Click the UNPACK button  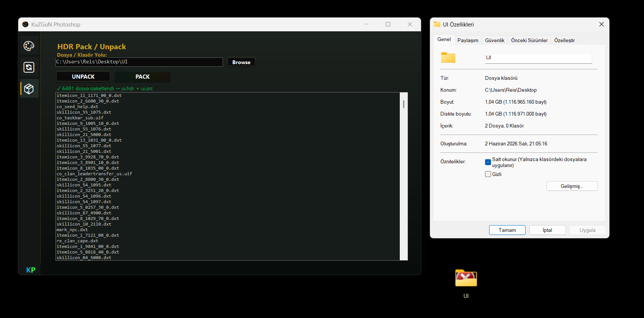[x=83, y=76]
